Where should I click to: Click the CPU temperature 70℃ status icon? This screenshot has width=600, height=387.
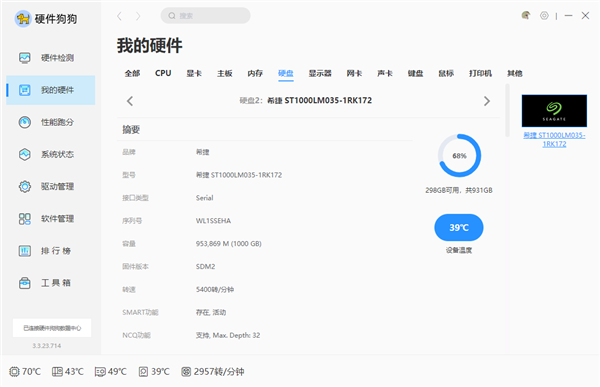[14, 371]
